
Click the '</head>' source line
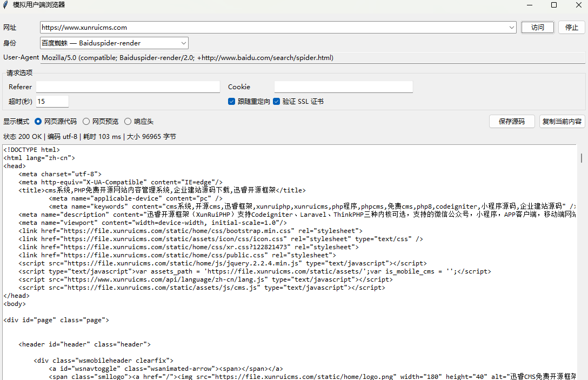click(17, 296)
